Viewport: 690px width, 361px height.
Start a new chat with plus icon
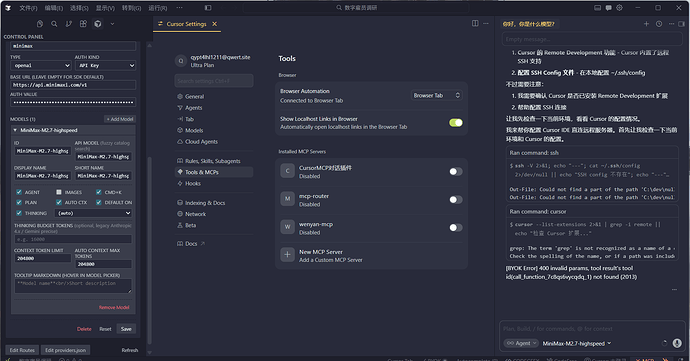click(x=646, y=24)
